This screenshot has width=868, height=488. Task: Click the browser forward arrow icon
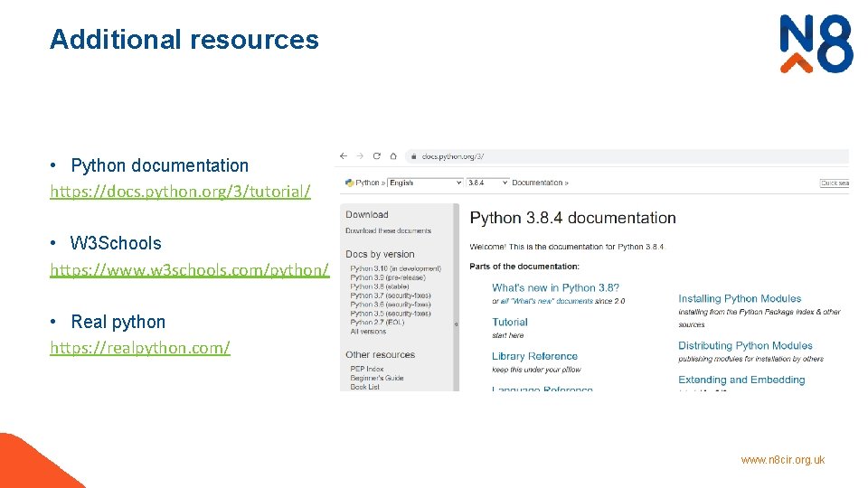tap(360, 156)
